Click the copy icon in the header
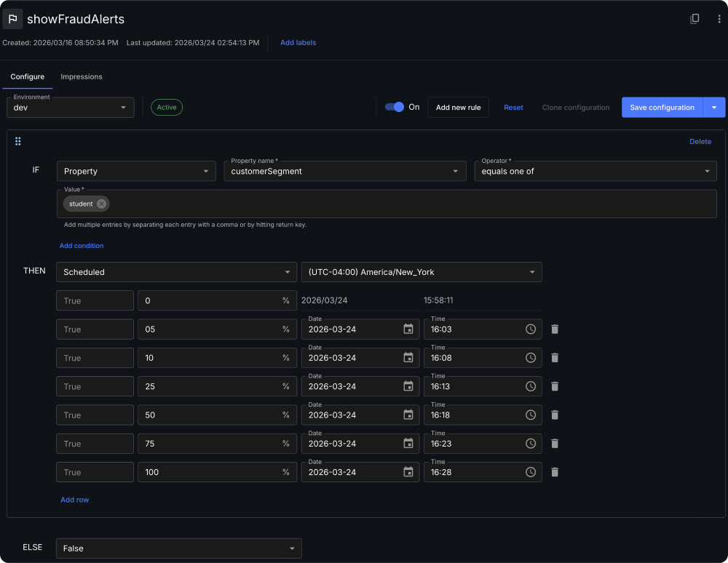The width and height of the screenshot is (728, 563). (695, 19)
